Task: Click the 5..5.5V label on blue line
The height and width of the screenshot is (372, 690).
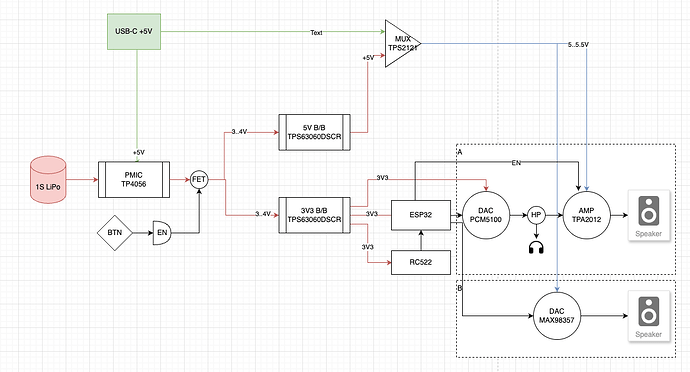Action: coord(578,44)
